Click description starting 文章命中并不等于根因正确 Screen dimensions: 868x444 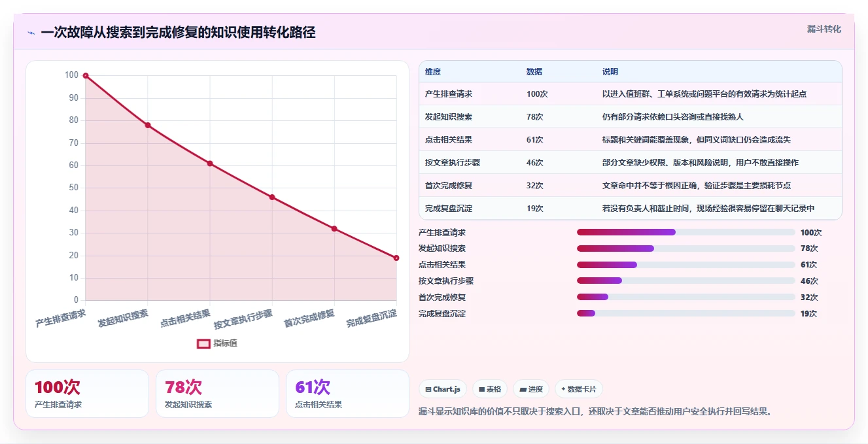(x=697, y=186)
